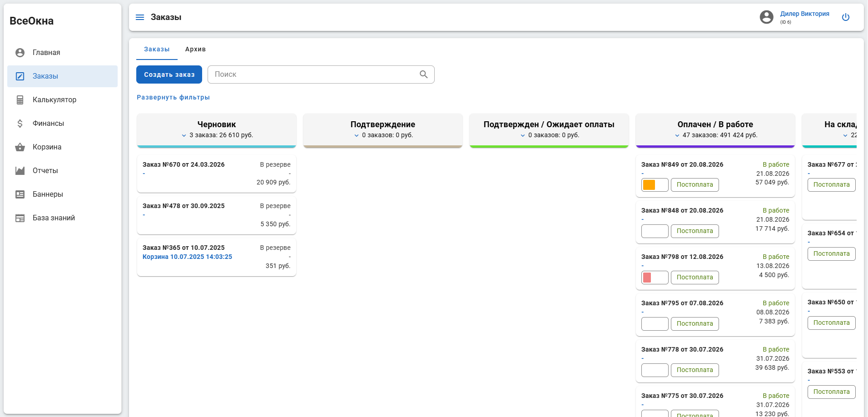Click the Главная sidebar icon
The width and height of the screenshot is (868, 417).
(x=20, y=53)
